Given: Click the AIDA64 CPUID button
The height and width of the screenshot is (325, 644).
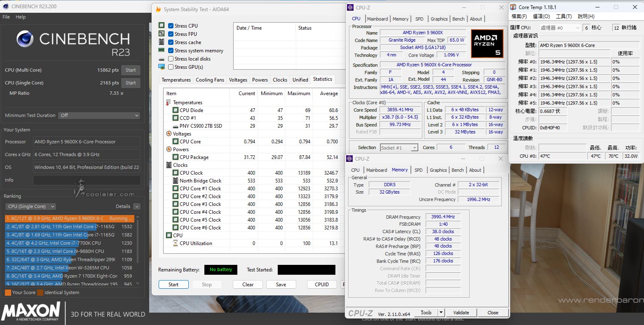Looking at the screenshot, I should pyautogui.click(x=322, y=285).
